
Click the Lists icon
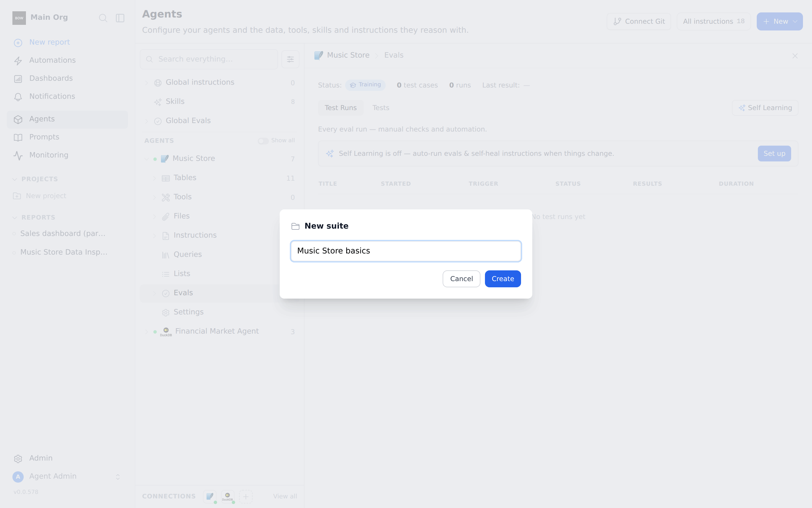tap(166, 274)
